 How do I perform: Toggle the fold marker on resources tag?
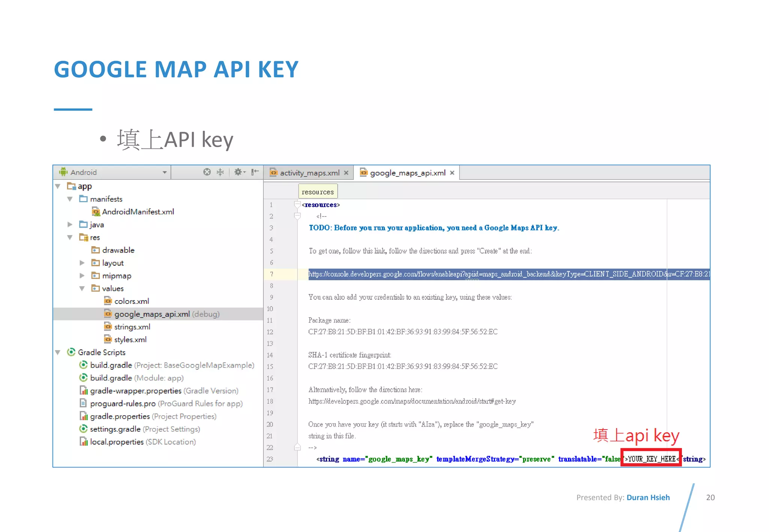coord(297,204)
